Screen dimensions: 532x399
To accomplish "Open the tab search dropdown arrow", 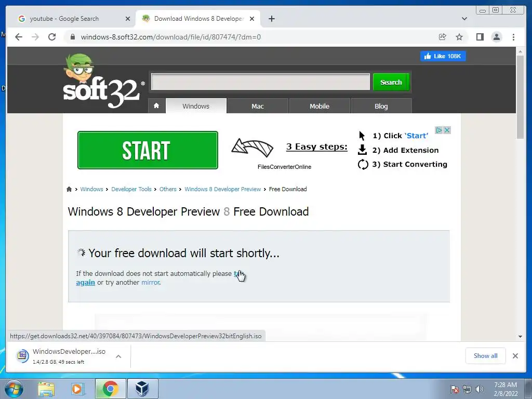I will tap(464, 19).
